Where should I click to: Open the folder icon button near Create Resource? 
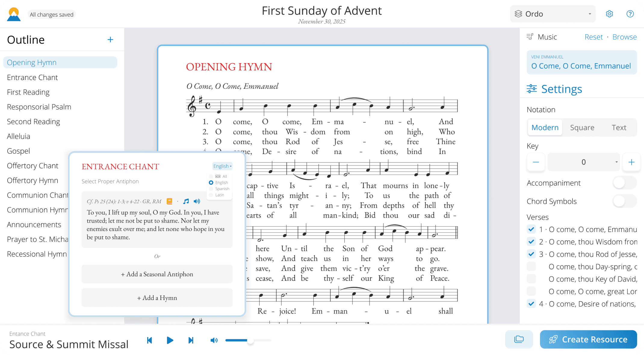(x=519, y=339)
